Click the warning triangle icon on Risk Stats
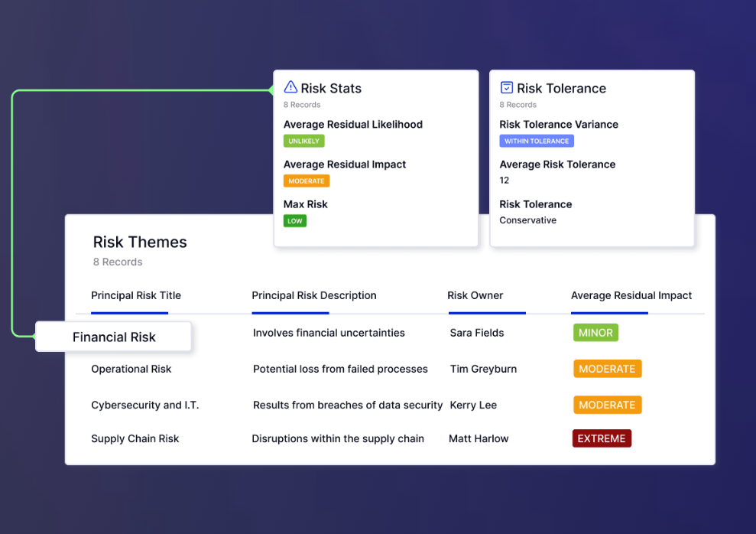The image size is (756, 534). pos(289,87)
